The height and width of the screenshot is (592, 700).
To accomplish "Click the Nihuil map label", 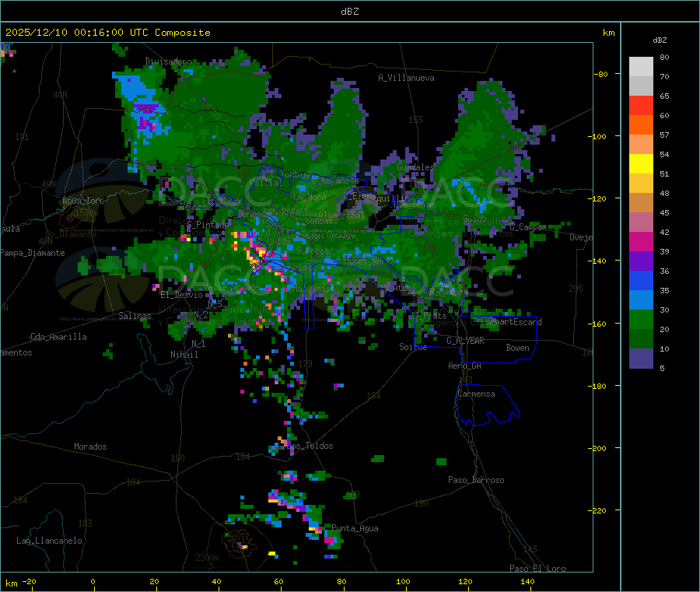I will coord(184,355).
